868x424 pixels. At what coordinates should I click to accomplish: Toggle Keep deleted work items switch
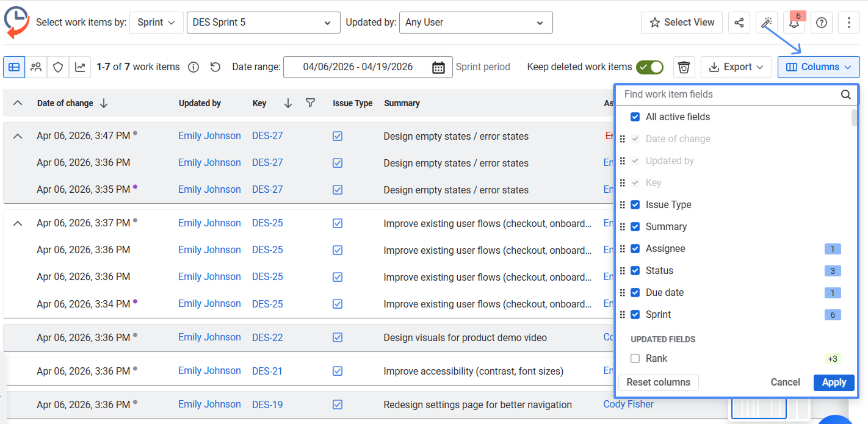pos(649,67)
